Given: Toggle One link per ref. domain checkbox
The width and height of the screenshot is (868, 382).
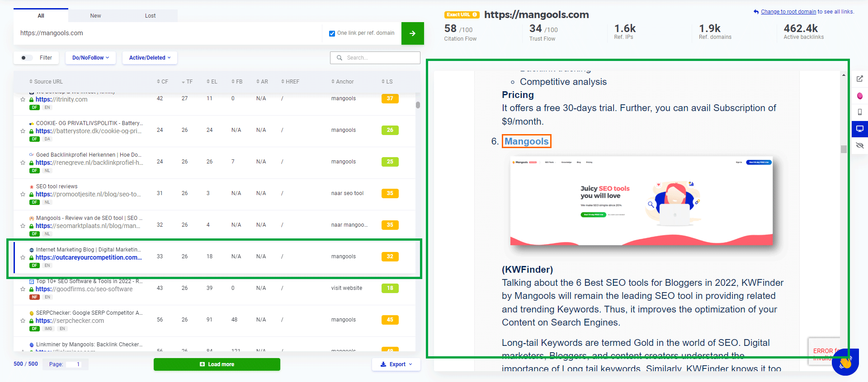Looking at the screenshot, I should (x=332, y=33).
